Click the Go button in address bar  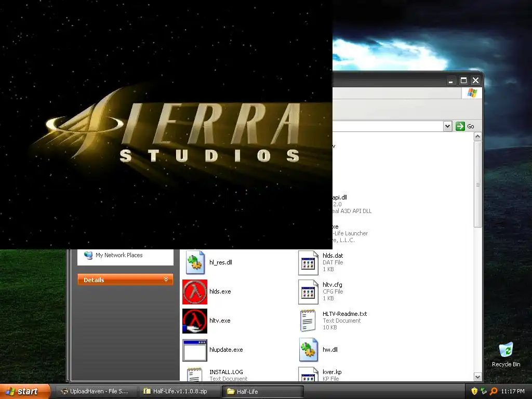click(x=465, y=126)
